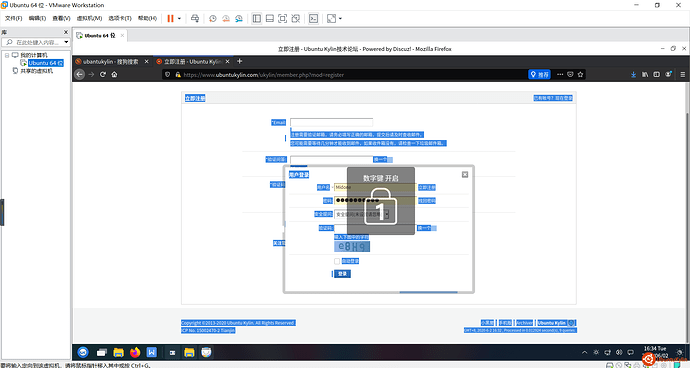Tick the auto login checkbox
The height and width of the screenshot is (368, 690).
click(337, 261)
